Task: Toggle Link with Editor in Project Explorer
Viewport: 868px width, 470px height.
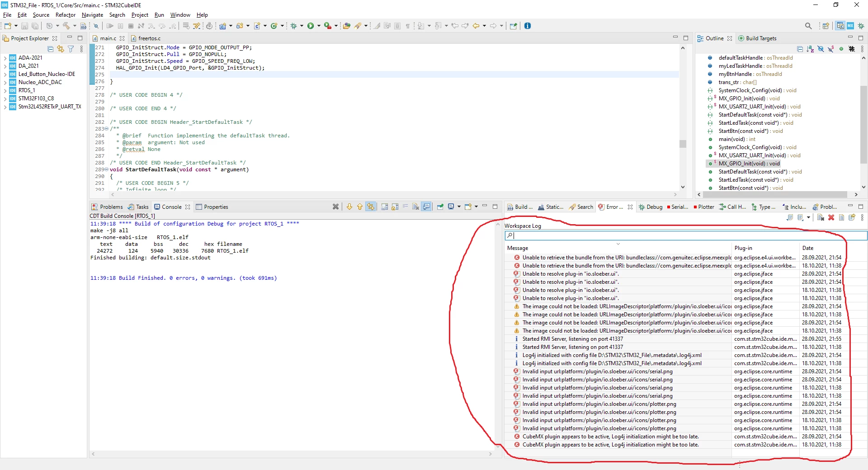Action: [x=61, y=49]
